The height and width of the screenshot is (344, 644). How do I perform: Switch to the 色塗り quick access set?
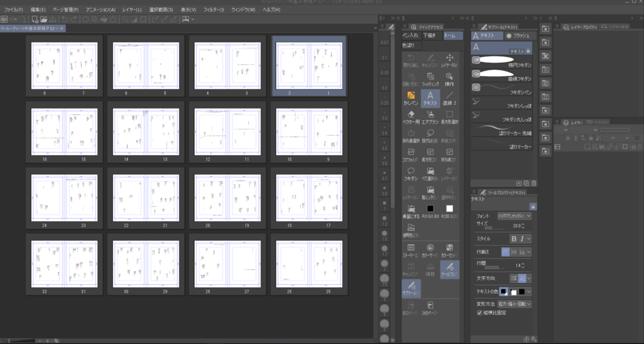pyautogui.click(x=411, y=46)
